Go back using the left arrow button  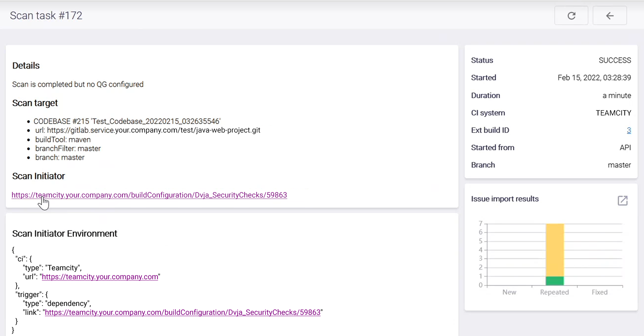point(610,16)
